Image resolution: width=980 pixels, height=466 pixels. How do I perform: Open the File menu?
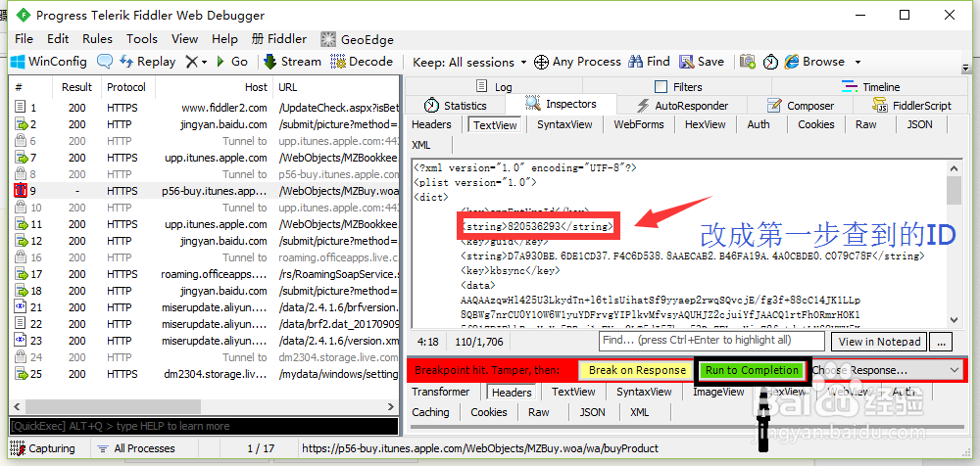pyautogui.click(x=24, y=39)
